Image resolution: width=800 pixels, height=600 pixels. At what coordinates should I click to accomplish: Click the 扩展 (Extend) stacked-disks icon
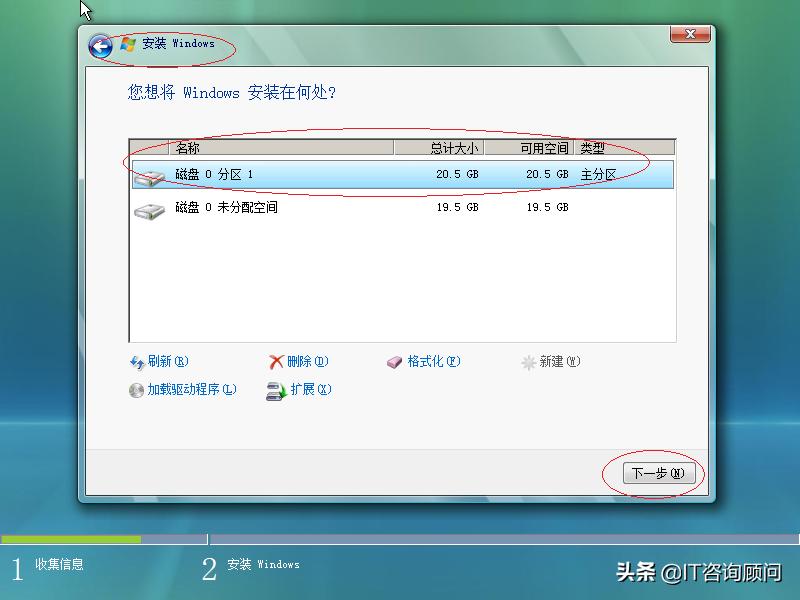tap(275, 390)
